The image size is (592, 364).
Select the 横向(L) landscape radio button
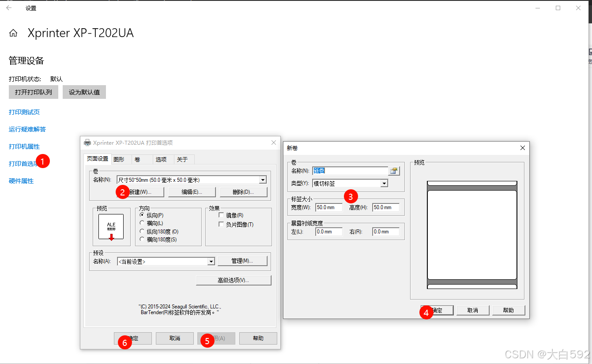[x=142, y=223]
